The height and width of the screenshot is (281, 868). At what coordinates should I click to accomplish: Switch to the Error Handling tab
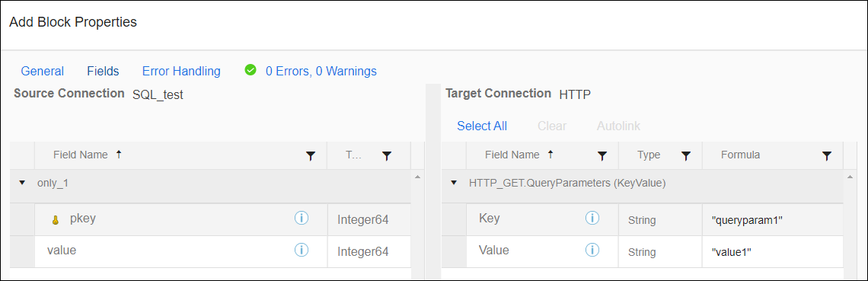point(181,72)
